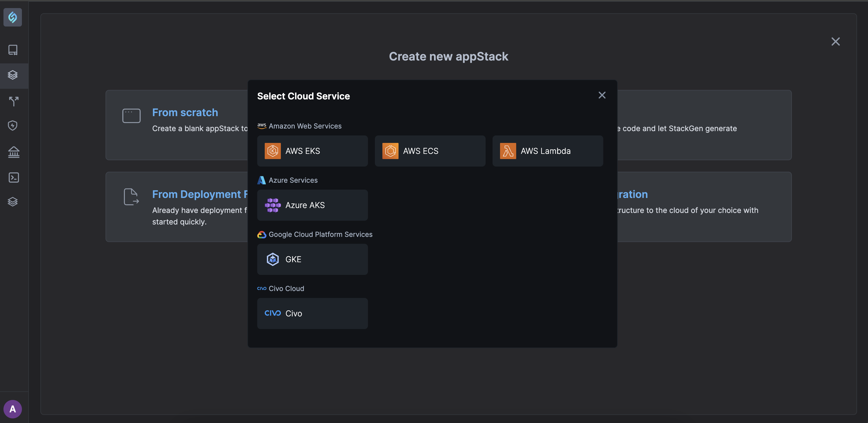Click the AWS EKS orange icon
Image resolution: width=868 pixels, height=423 pixels.
click(x=273, y=151)
